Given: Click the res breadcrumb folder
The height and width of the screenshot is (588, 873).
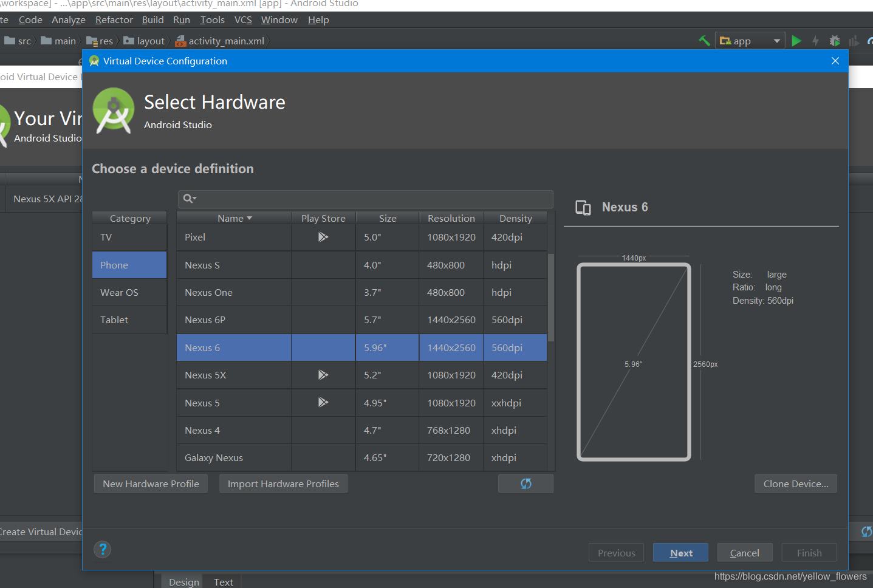Looking at the screenshot, I should (x=100, y=41).
